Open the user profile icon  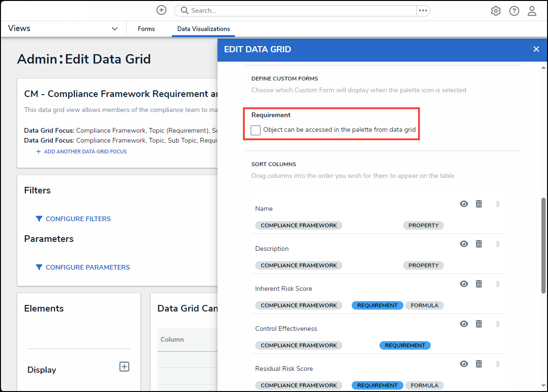(x=532, y=11)
